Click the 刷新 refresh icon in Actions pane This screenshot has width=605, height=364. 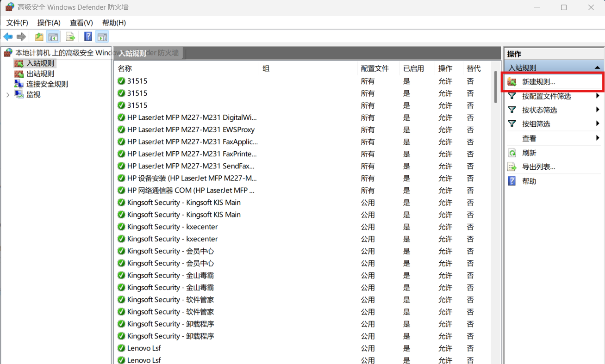point(512,153)
